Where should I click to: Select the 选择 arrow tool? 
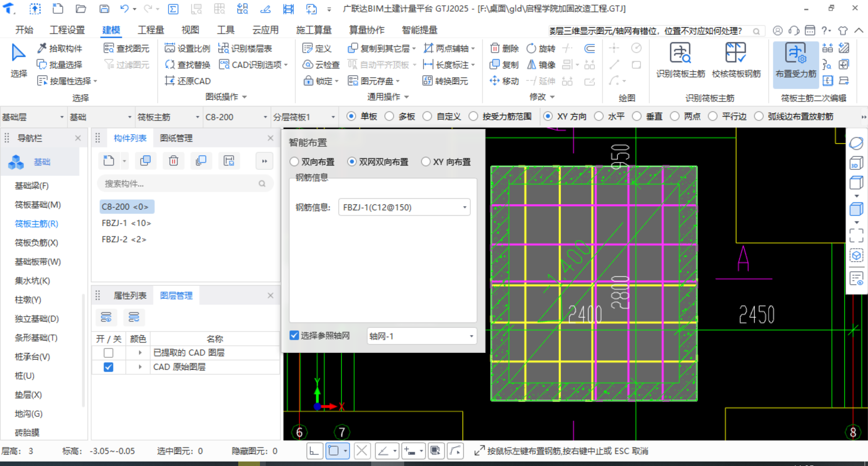click(19, 60)
